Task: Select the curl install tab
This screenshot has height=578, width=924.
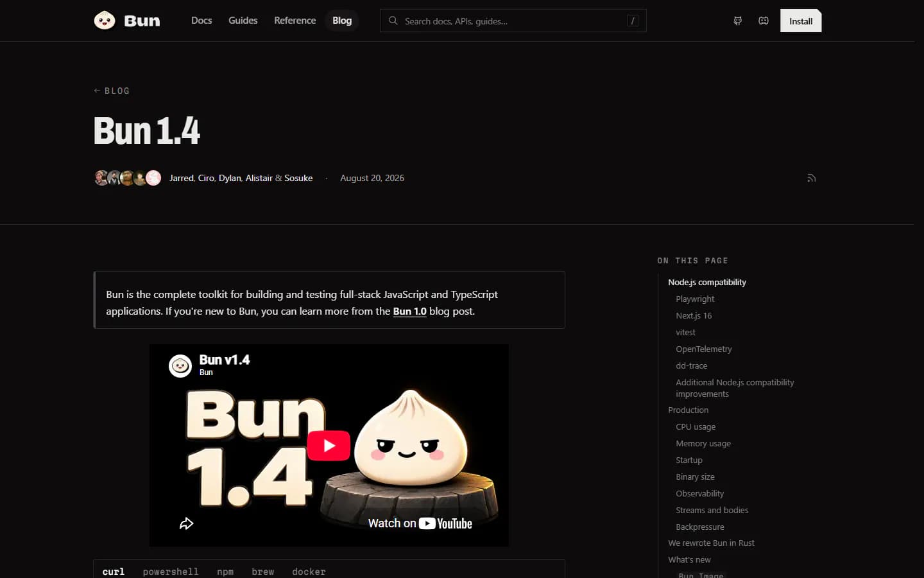Action: (114, 571)
